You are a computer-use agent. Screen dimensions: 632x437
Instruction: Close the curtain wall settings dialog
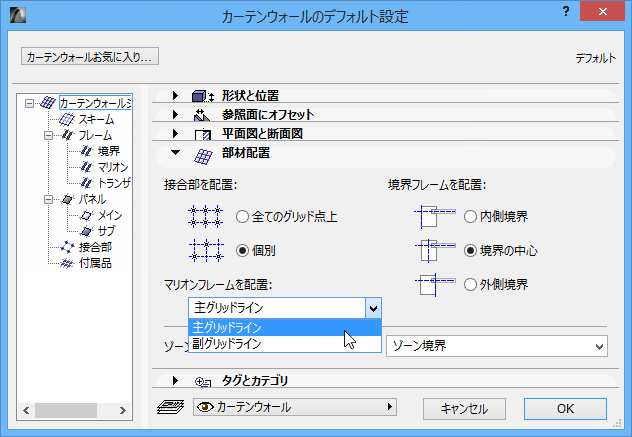point(603,12)
